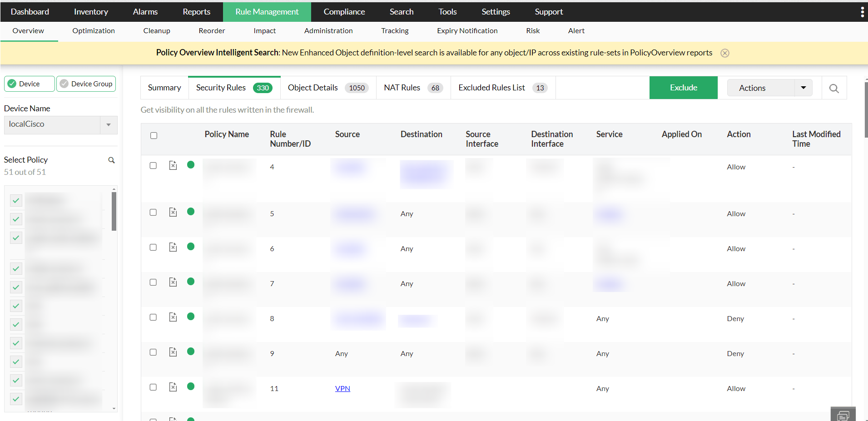
Task: Show the NAT Rules tab
Action: pos(413,88)
